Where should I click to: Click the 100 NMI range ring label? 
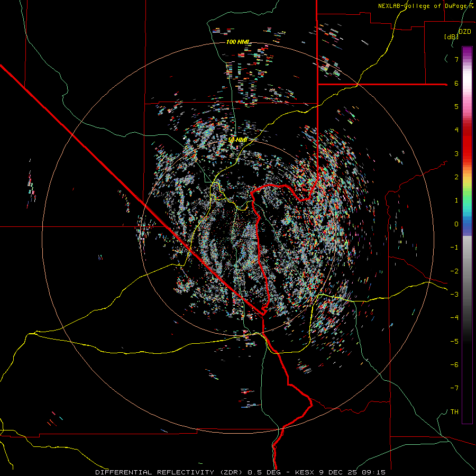[x=239, y=42]
